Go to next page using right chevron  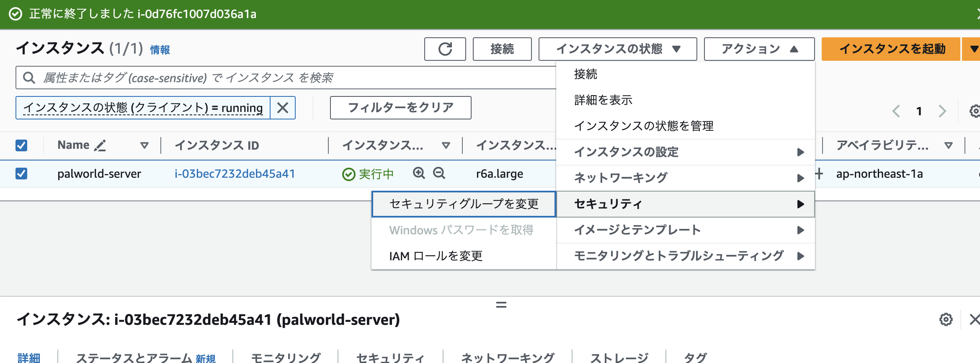coord(942,111)
